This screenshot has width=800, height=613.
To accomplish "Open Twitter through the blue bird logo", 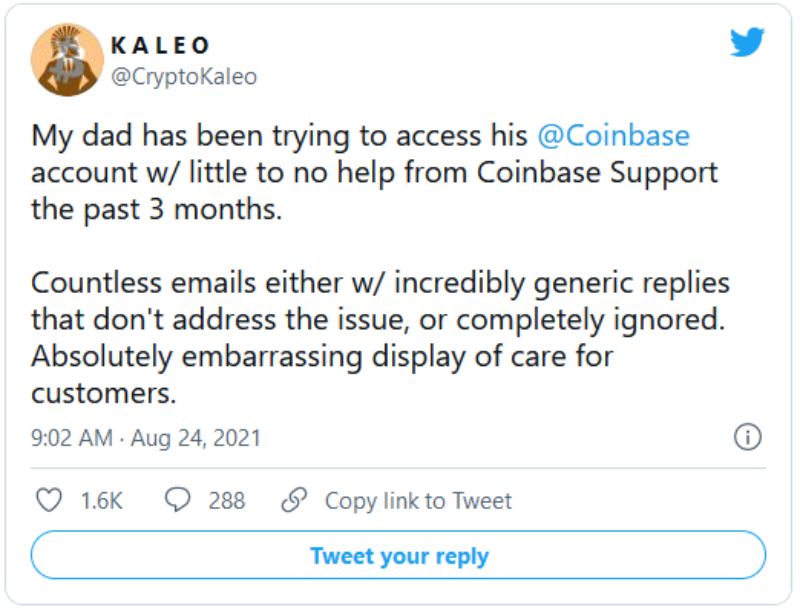I will (x=748, y=44).
